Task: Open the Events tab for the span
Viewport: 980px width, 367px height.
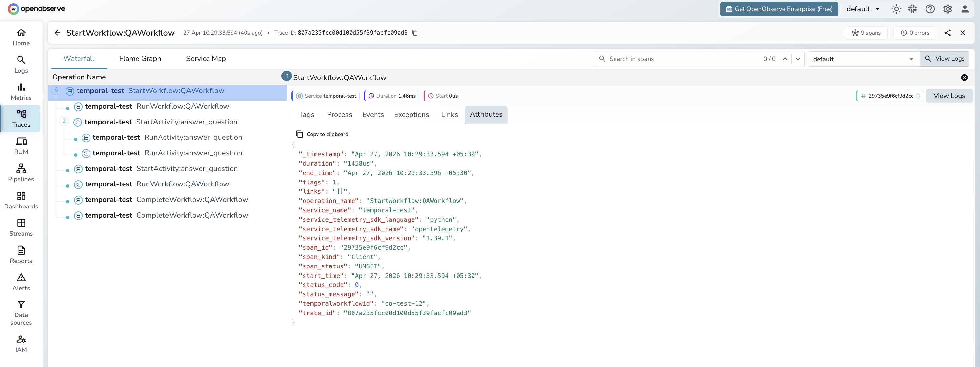Action: pos(373,114)
